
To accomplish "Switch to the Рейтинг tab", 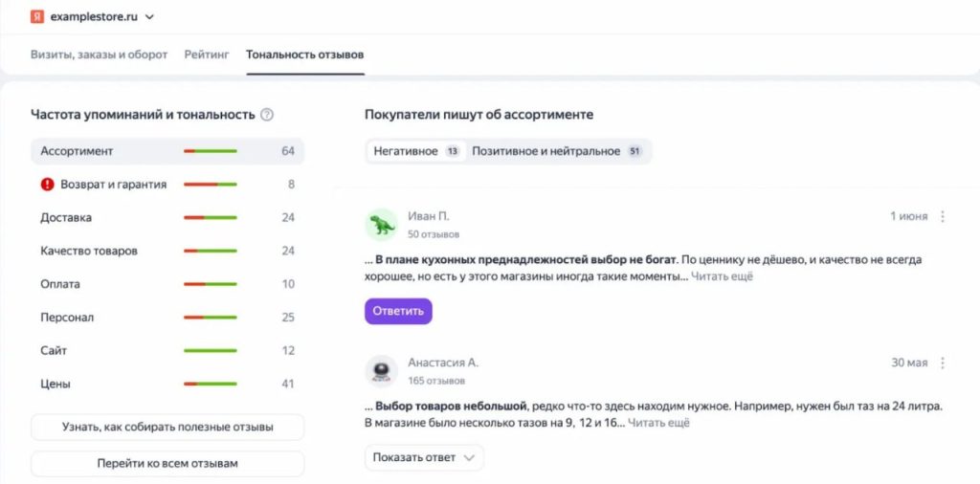I will tap(207, 55).
